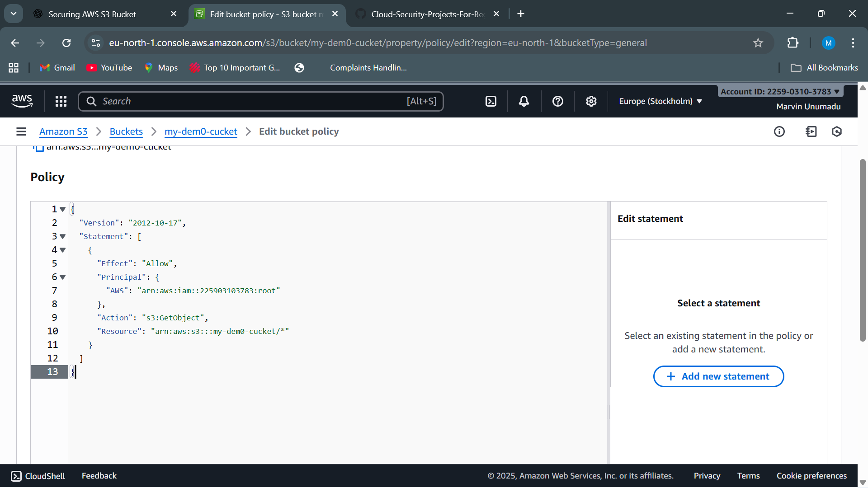
Task: Bookmark this page with the star icon
Action: tap(758, 43)
